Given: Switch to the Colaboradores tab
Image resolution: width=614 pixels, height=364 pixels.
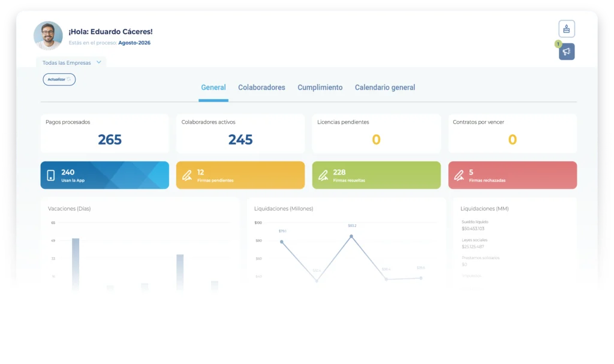Looking at the screenshot, I should click(x=261, y=88).
